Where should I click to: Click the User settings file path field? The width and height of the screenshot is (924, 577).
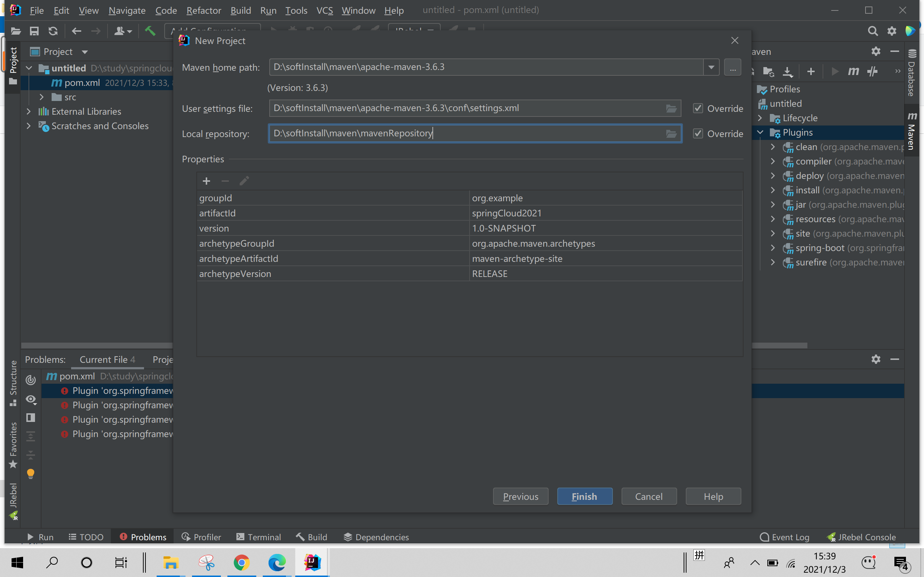click(x=466, y=109)
